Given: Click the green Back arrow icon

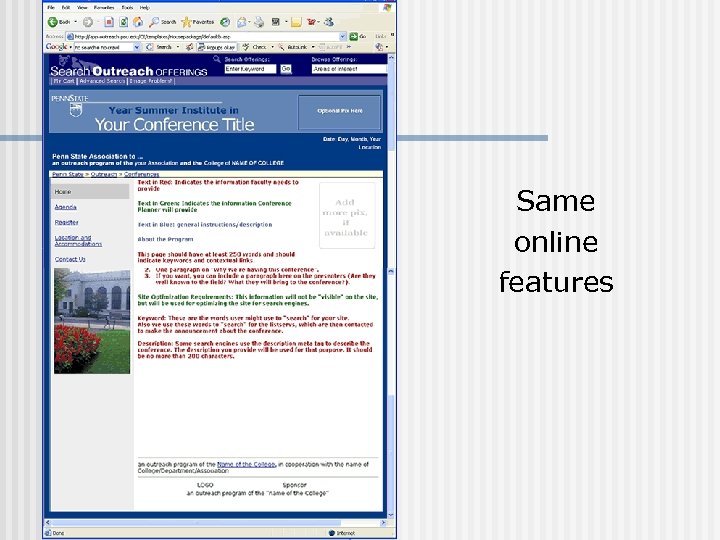Looking at the screenshot, I should 53,22.
